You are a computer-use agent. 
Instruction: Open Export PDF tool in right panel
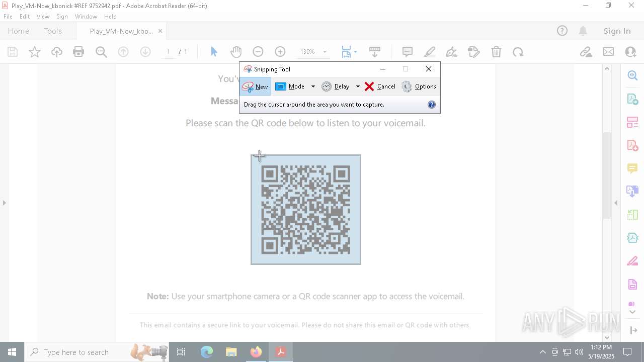(x=632, y=99)
